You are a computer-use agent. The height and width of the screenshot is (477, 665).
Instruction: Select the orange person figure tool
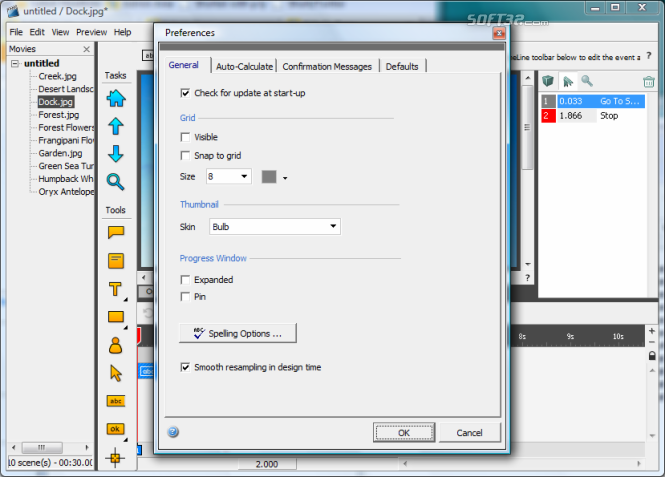115,346
